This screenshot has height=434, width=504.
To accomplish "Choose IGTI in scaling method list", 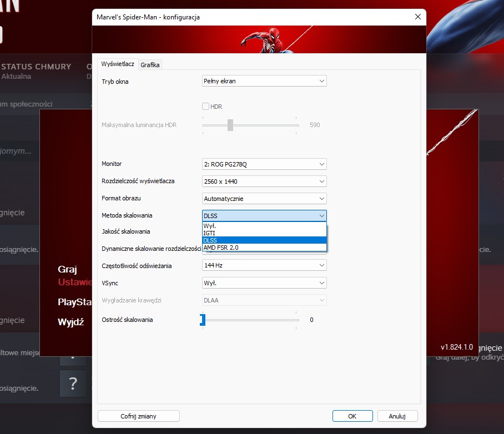I will tap(264, 233).
